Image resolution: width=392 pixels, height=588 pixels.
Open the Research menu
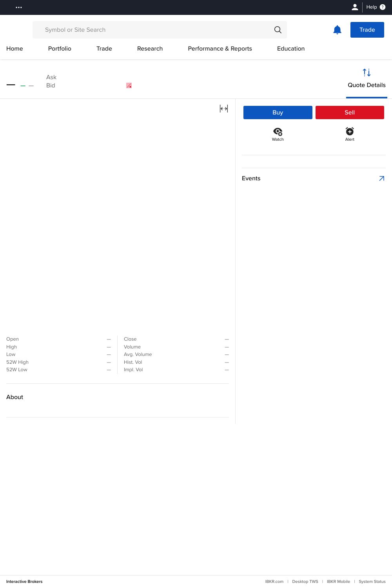[150, 49]
